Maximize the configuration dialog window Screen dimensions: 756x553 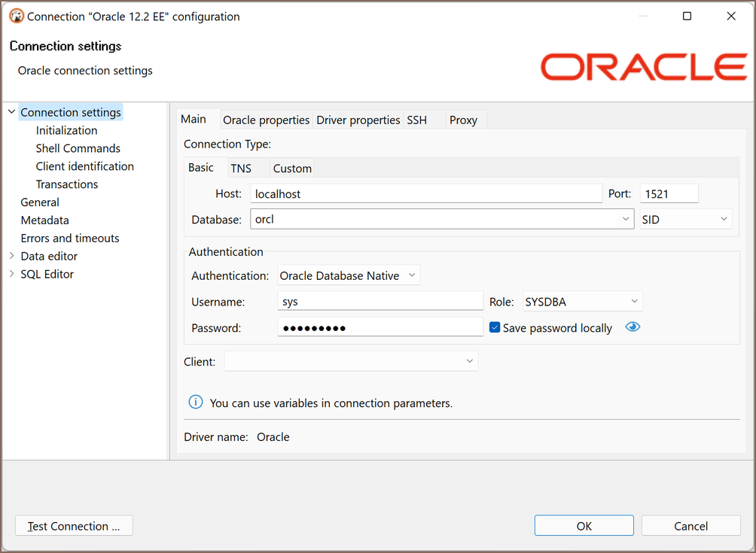(x=687, y=16)
